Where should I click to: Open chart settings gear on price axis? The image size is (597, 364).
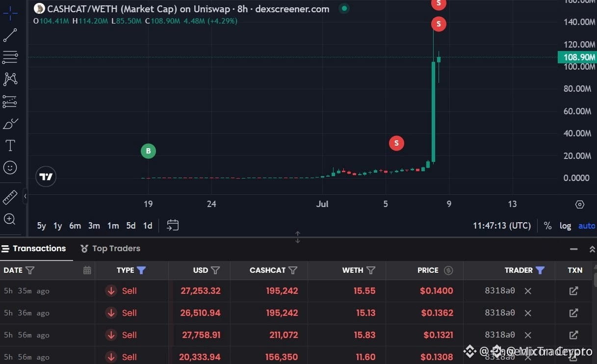click(x=579, y=205)
